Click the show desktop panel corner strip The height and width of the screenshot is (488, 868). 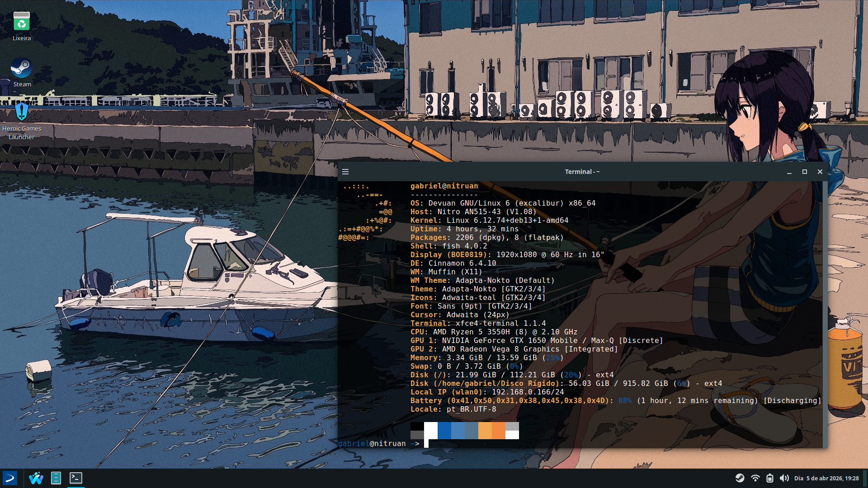[865, 478]
